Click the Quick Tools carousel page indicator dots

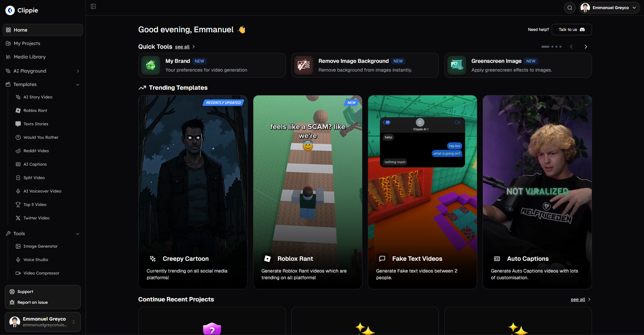pos(551,47)
